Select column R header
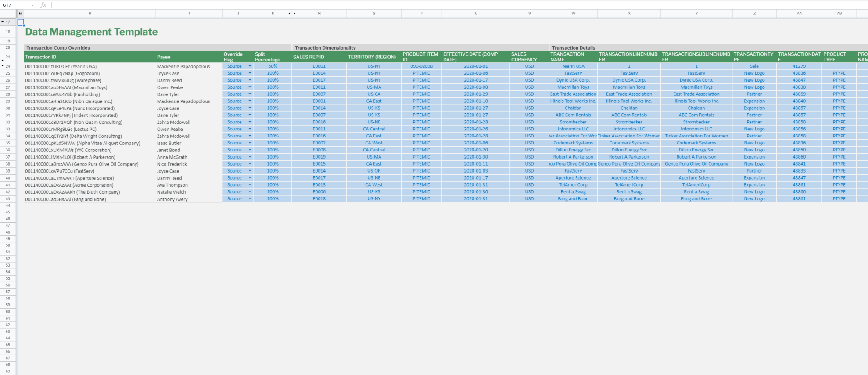The height and width of the screenshot is (375, 868). tap(319, 14)
